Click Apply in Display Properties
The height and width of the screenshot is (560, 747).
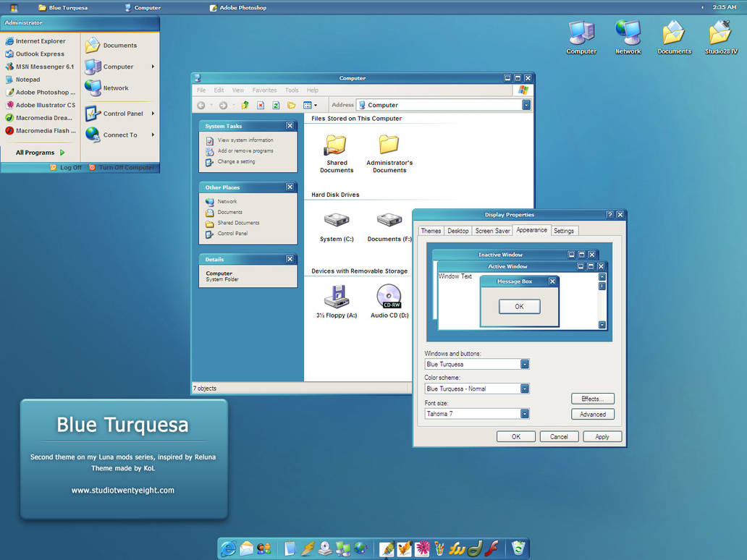[602, 437]
